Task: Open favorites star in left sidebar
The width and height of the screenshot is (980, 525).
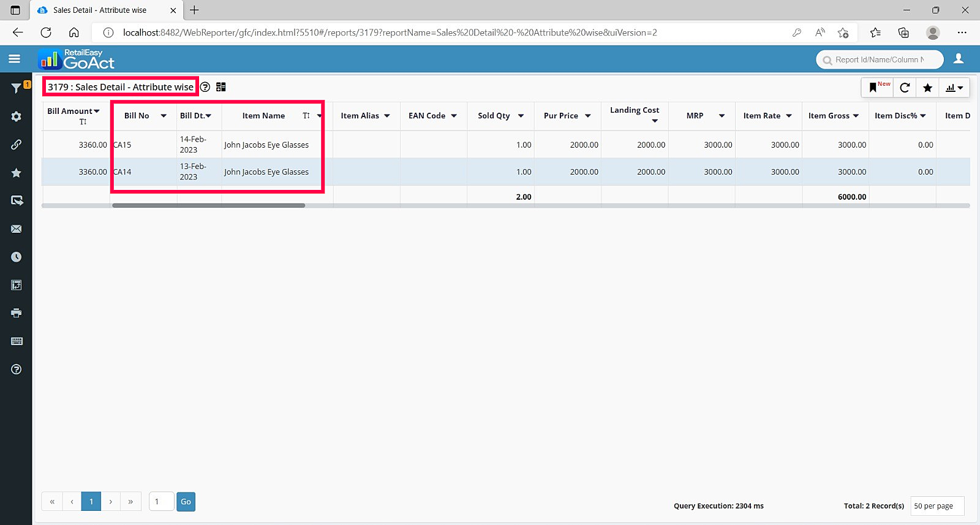Action: [17, 173]
